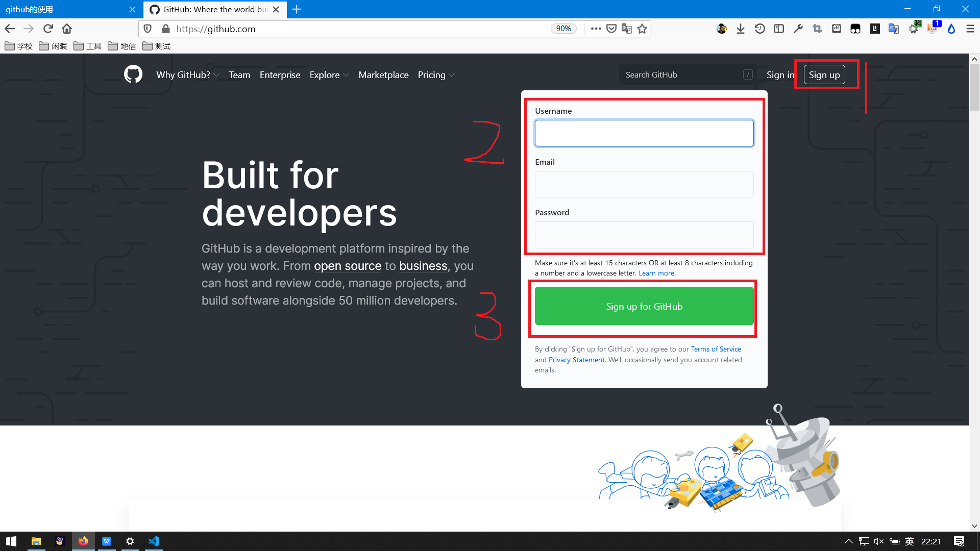
Task: Click the blue water drop extension icon
Action: 951,29
